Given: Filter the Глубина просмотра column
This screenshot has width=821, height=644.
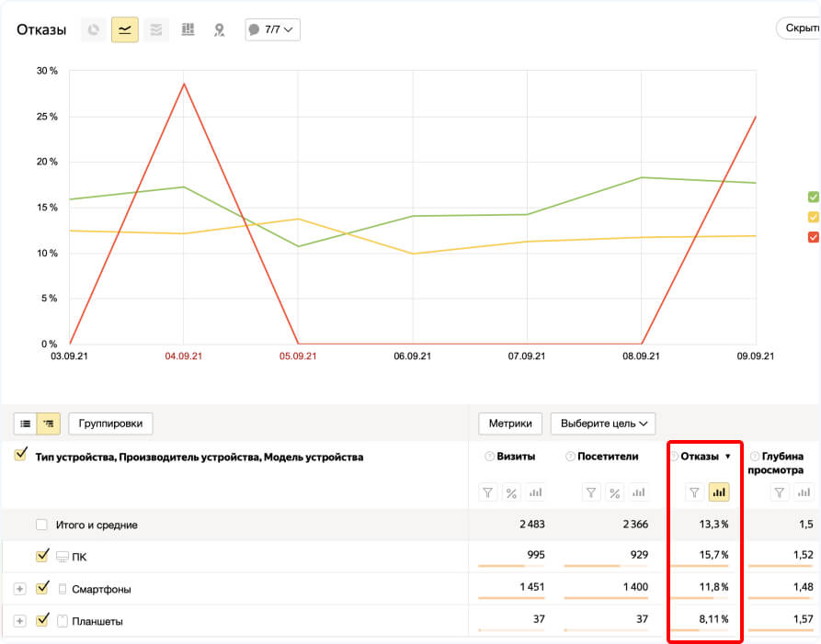Looking at the screenshot, I should (x=779, y=492).
